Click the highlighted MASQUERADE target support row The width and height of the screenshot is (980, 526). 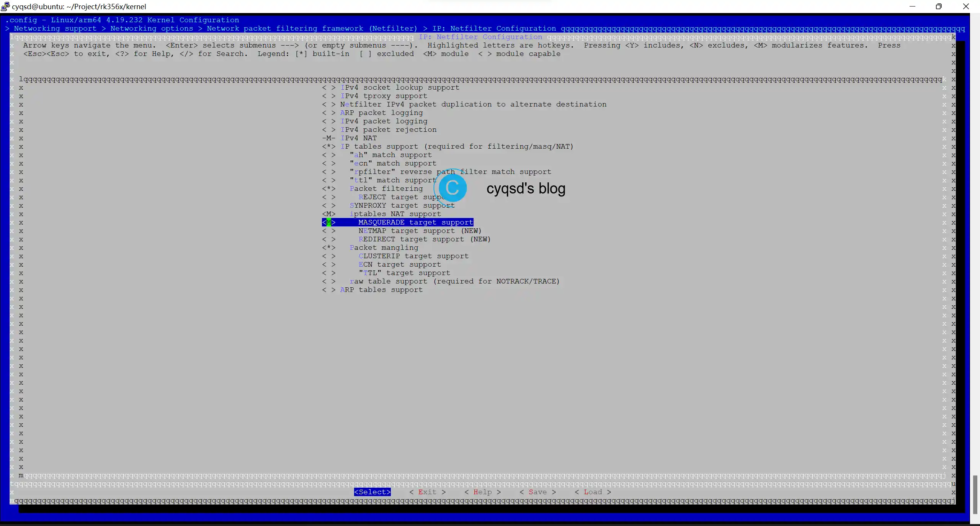pos(397,222)
